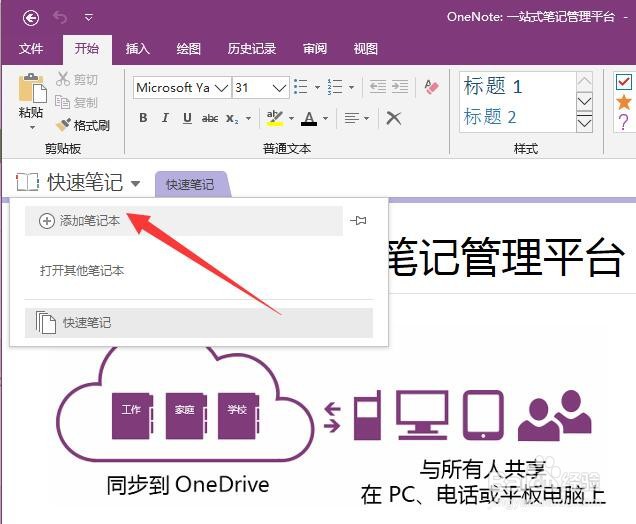Apply numbered list formatting

click(335, 87)
